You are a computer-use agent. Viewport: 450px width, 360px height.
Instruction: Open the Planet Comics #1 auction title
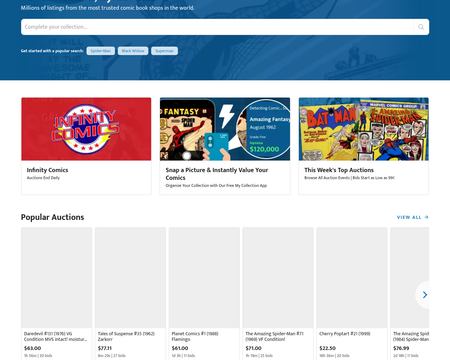(x=195, y=336)
